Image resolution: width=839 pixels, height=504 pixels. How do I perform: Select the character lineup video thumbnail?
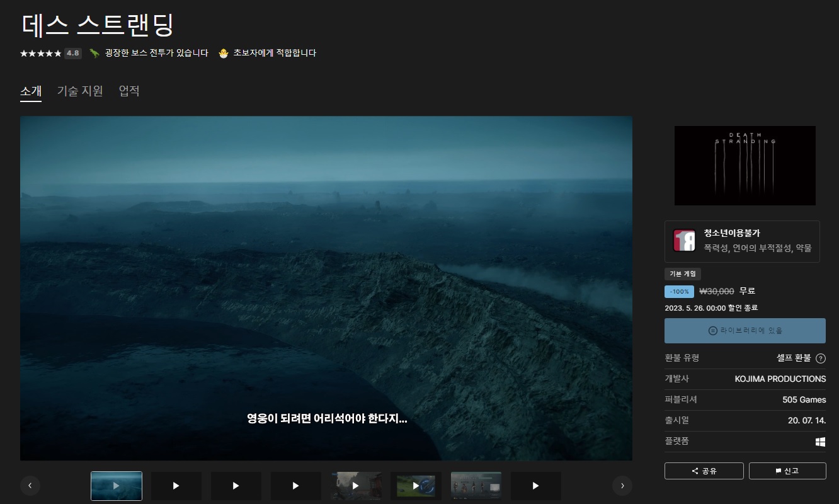point(476,486)
